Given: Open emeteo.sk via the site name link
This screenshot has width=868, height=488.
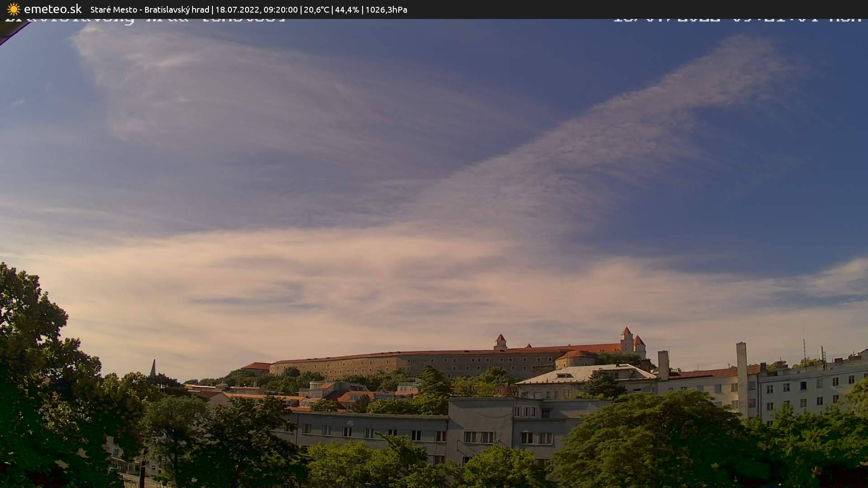Looking at the screenshot, I should 53,9.
